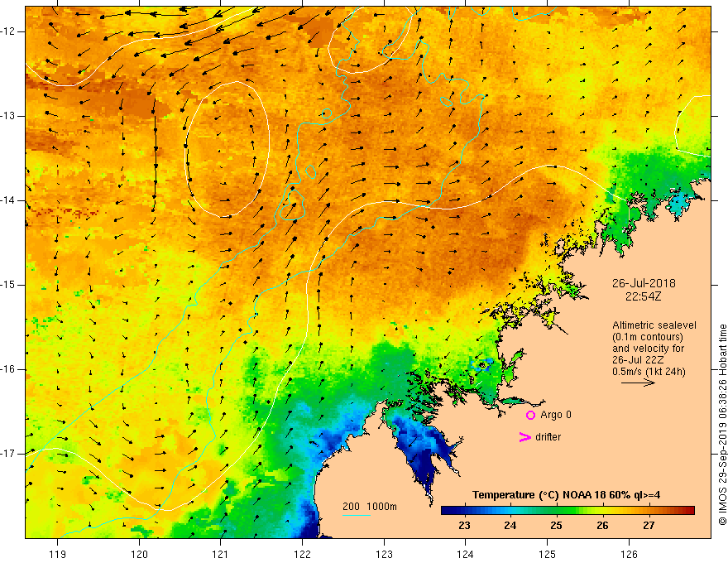Click the '26-Jul 22Z' caption line
Screen dimensions: 728x563
tap(639, 360)
